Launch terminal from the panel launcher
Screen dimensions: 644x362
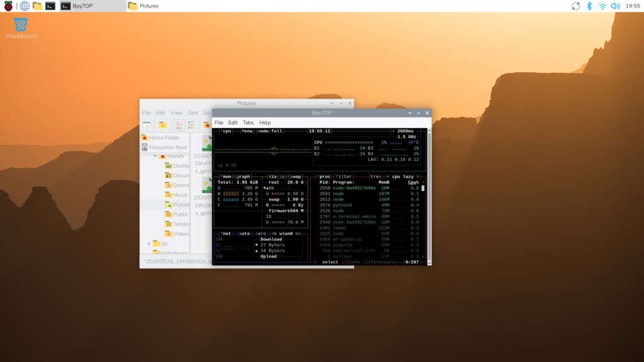[x=50, y=6]
